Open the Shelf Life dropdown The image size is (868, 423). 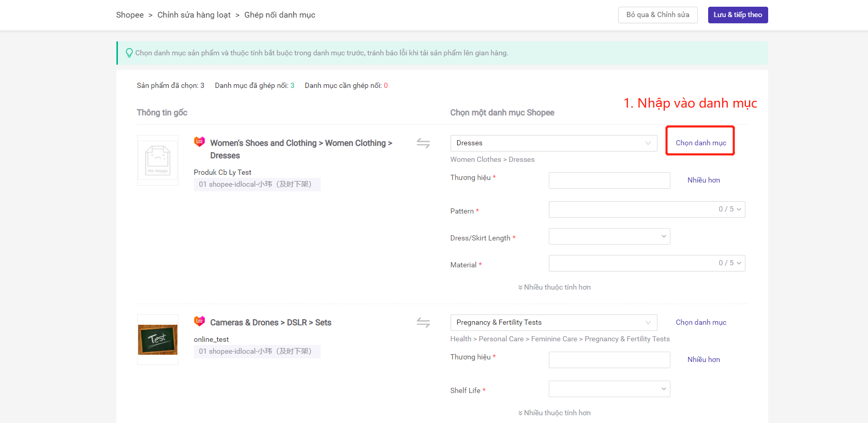pos(609,389)
